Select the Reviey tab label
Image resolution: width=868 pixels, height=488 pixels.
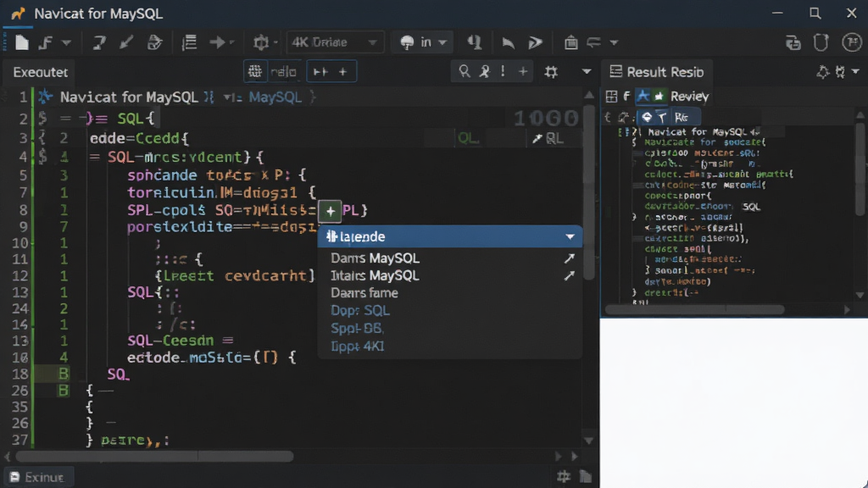(689, 97)
